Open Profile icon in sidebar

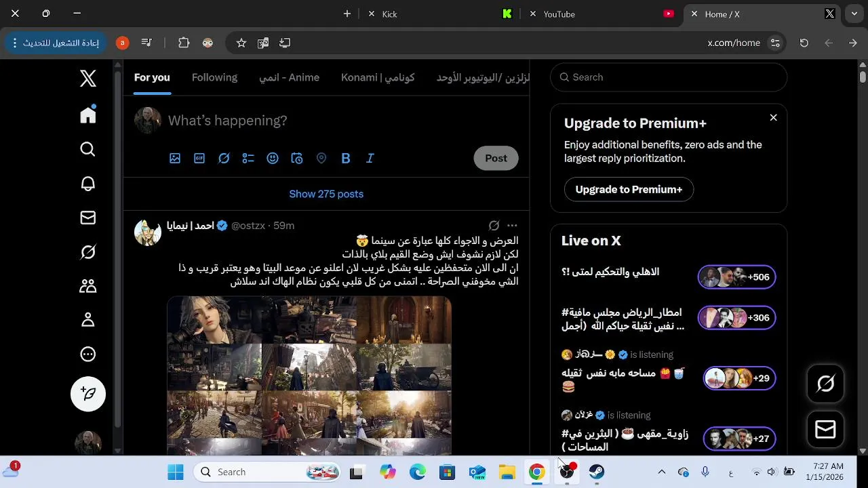[x=88, y=320]
